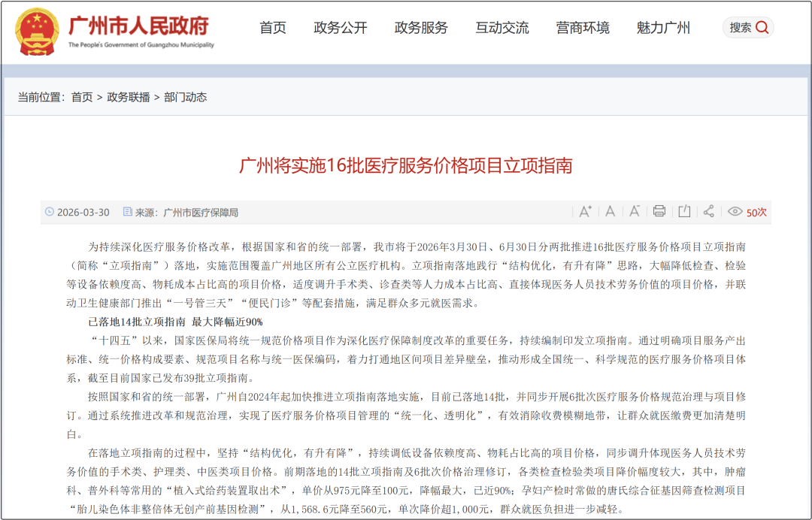Click the 部门动态 breadcrumb link
Image resolution: width=812 pixels, height=520 pixels.
point(185,97)
